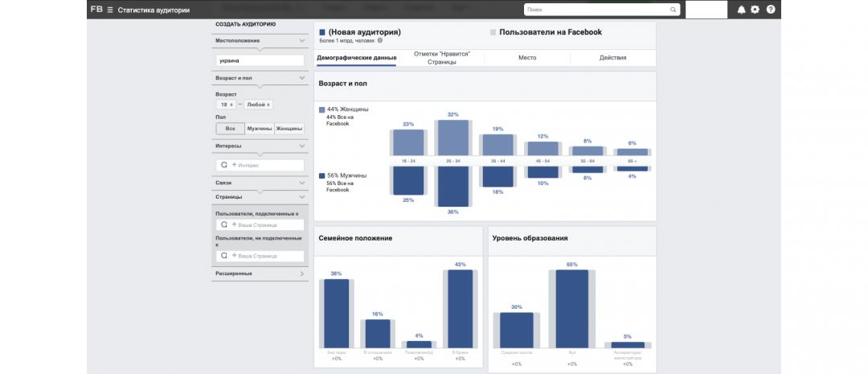Image resolution: width=868 pixels, height=374 pixels.
Task: Open the minimum age dropdown showing 18
Action: [225, 105]
